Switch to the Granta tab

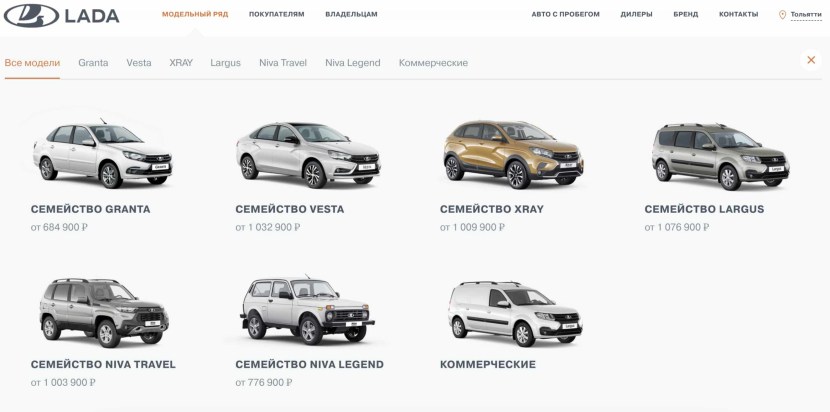click(93, 63)
